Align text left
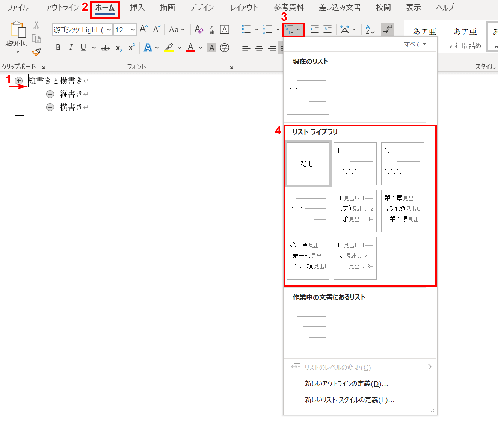 (x=246, y=48)
